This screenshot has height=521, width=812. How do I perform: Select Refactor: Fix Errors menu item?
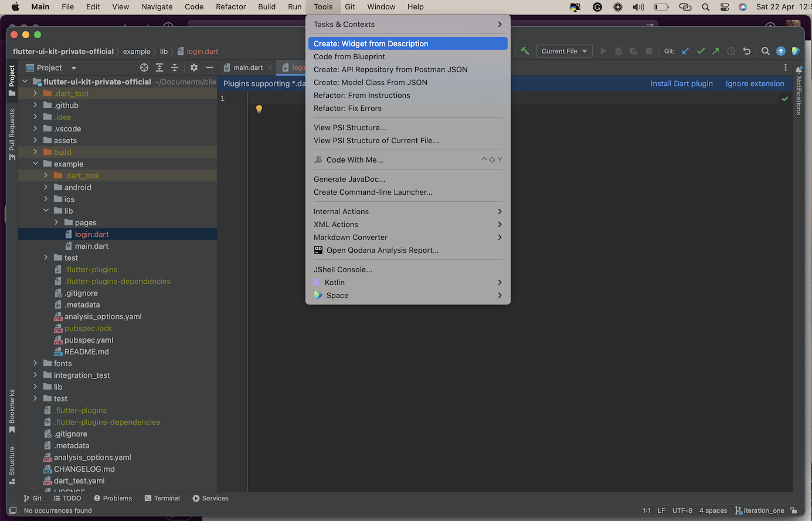coord(407,108)
